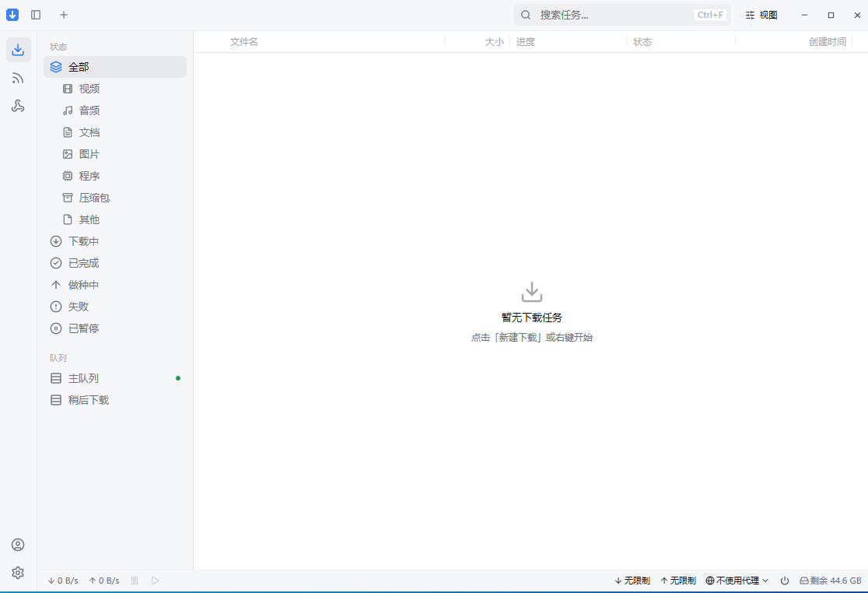Set download speed limit 无限制
Screen dimensions: 868x593
click(x=633, y=581)
